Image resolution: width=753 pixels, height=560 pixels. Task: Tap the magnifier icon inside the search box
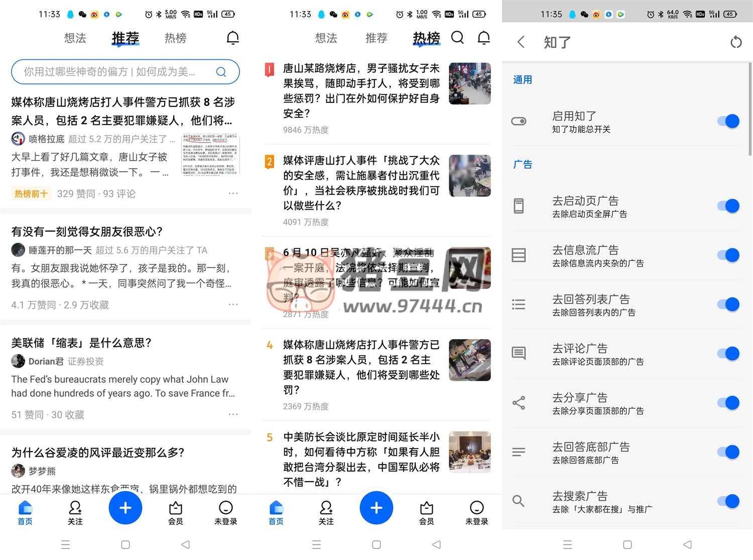221,72
